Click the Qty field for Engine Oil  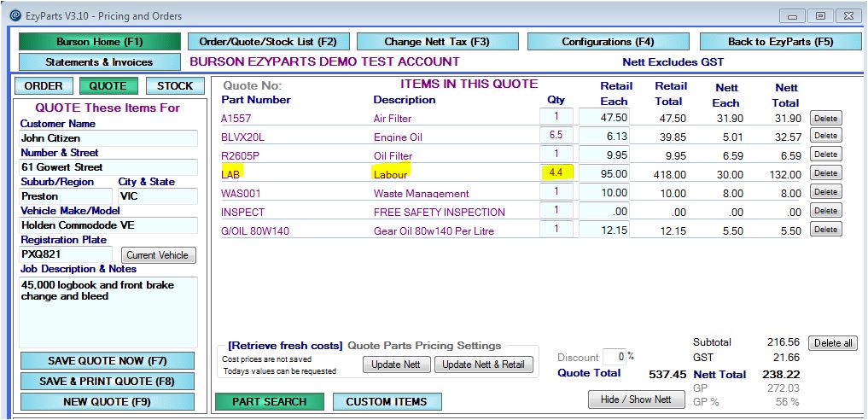tap(556, 135)
